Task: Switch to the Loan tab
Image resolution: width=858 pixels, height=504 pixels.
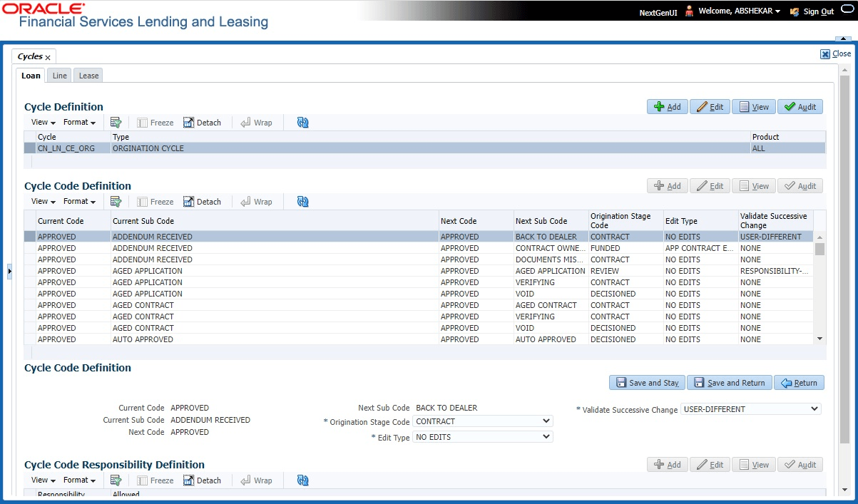Action: (x=31, y=76)
